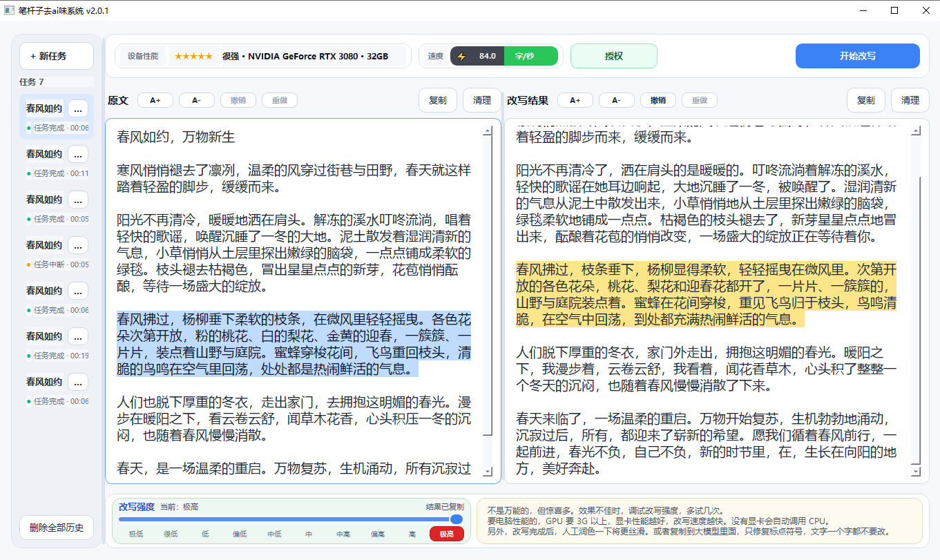
Task: Increase the 改写结果 font size with A+
Action: 575,100
